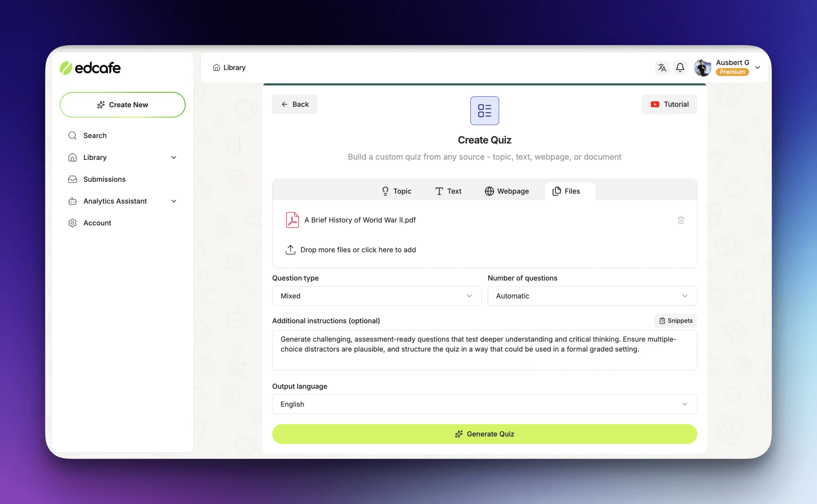
Task: Switch to the Topic tab
Action: coord(396,191)
